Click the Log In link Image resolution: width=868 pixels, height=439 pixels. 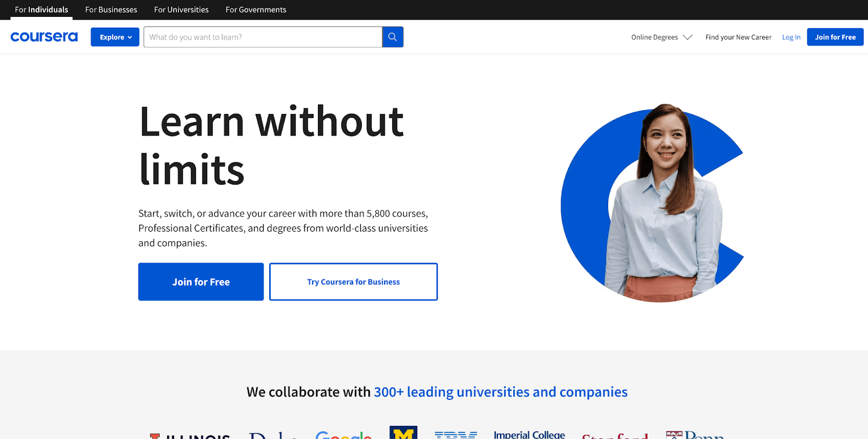[791, 37]
